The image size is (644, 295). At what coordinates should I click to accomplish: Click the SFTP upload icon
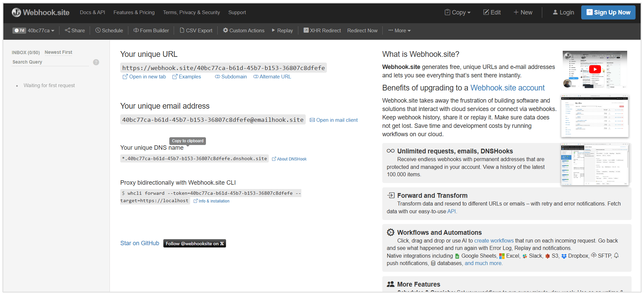point(594,255)
